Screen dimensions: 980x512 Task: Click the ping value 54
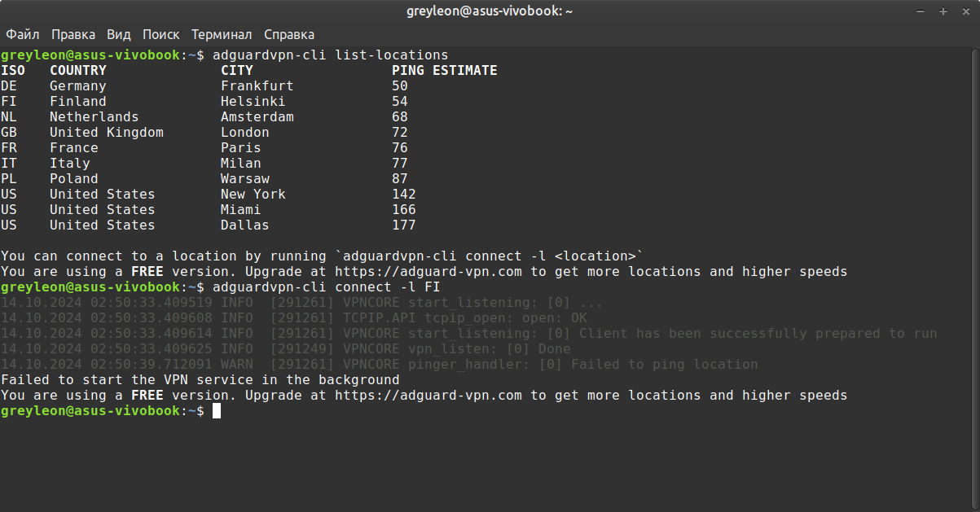pos(400,102)
